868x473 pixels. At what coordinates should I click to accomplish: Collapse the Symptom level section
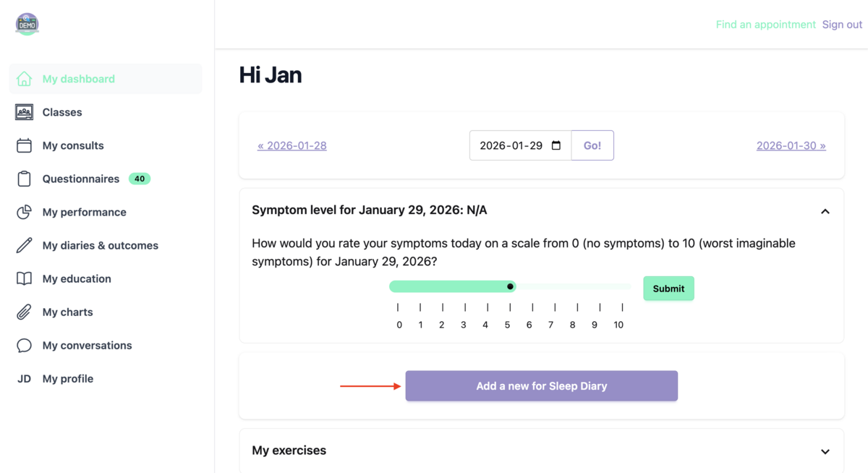pyautogui.click(x=825, y=210)
